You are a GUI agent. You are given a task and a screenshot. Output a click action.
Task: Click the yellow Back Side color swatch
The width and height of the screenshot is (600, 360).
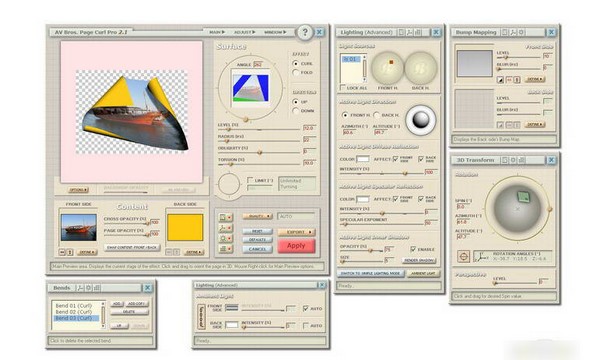[x=185, y=227]
